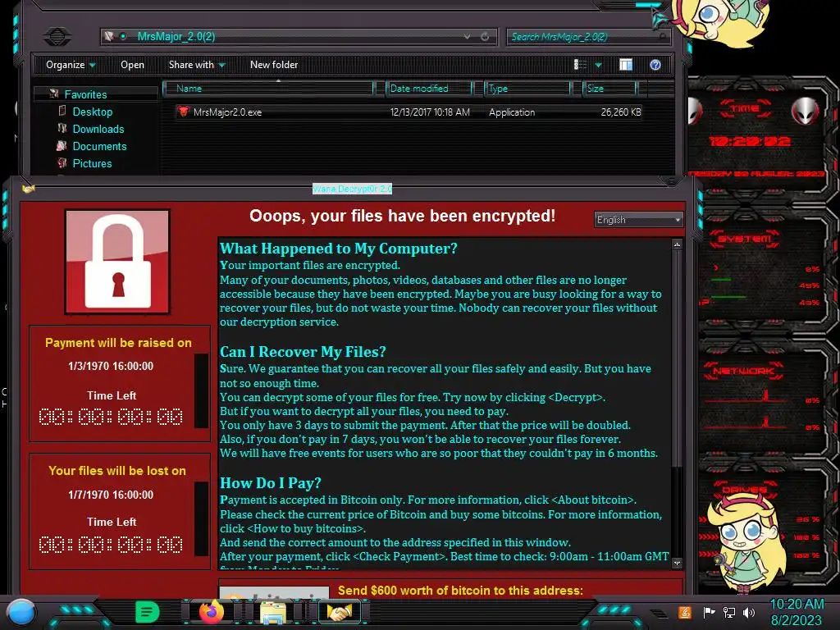Screen dimensions: 840x630
Task: Select MrsMajor2.0.exe file name
Action: pos(228,112)
